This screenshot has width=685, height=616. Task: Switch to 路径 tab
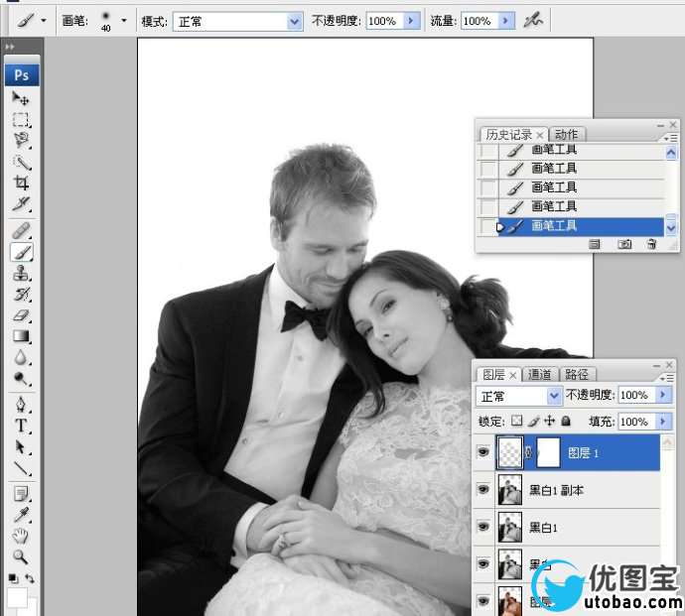(x=576, y=374)
